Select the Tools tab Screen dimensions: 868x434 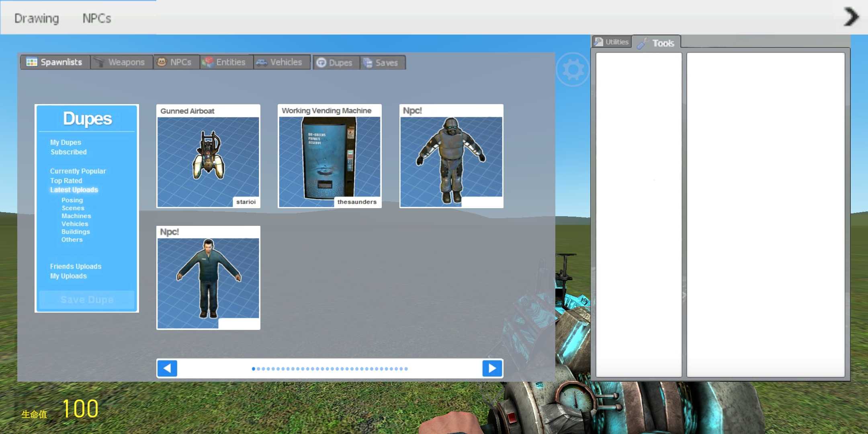click(x=657, y=43)
